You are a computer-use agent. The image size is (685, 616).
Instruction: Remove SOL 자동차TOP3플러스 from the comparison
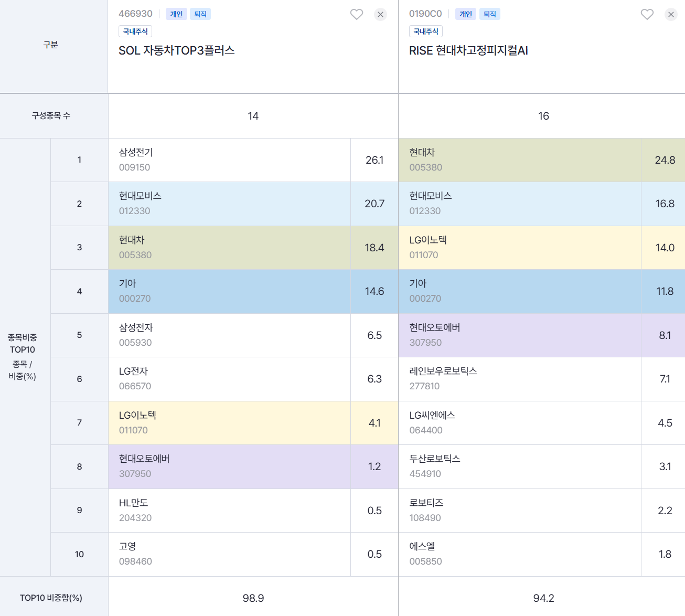point(381,14)
